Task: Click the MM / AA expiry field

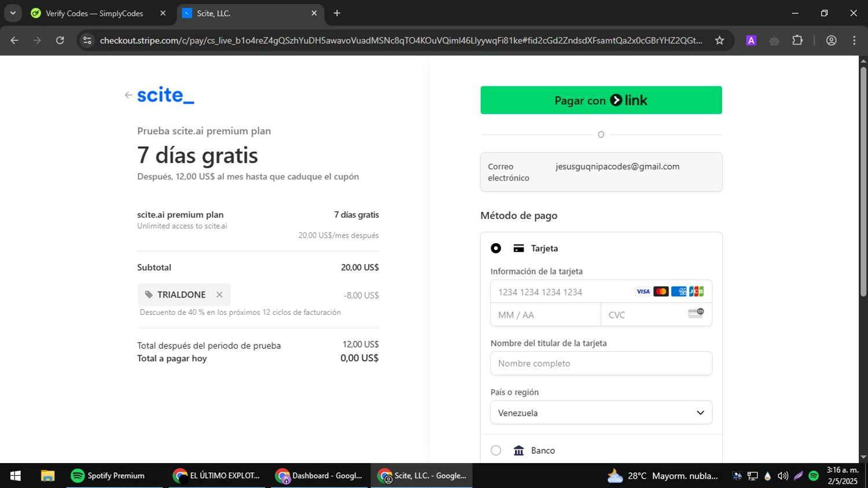Action: (546, 315)
